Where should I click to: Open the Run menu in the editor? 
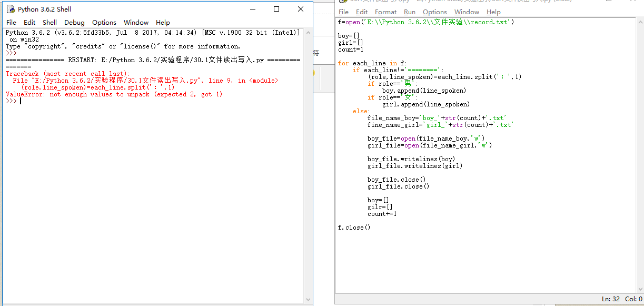click(410, 12)
